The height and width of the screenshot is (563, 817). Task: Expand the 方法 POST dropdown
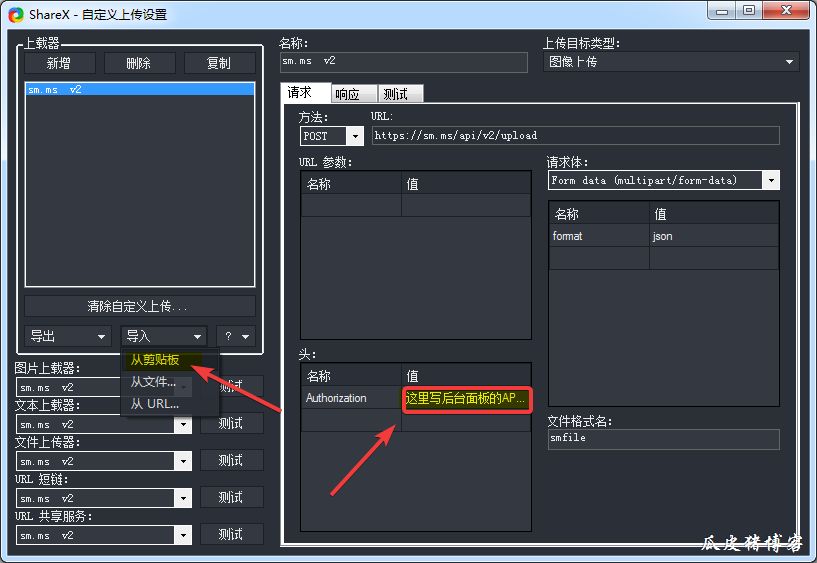355,136
